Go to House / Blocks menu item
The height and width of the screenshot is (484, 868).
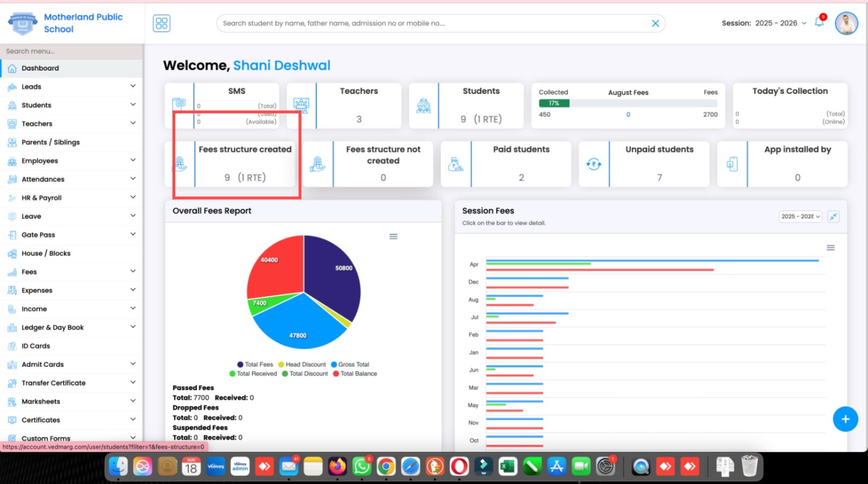46,253
